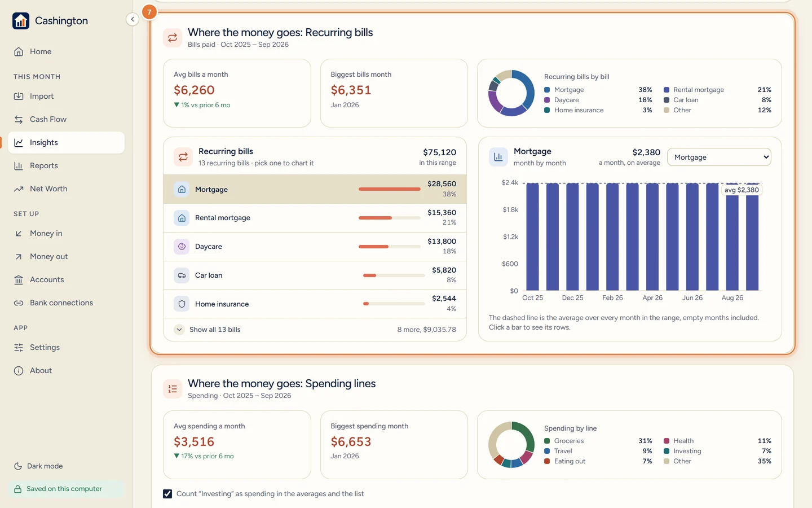
Task: Click the Cash Flow arrows icon
Action: [19, 120]
